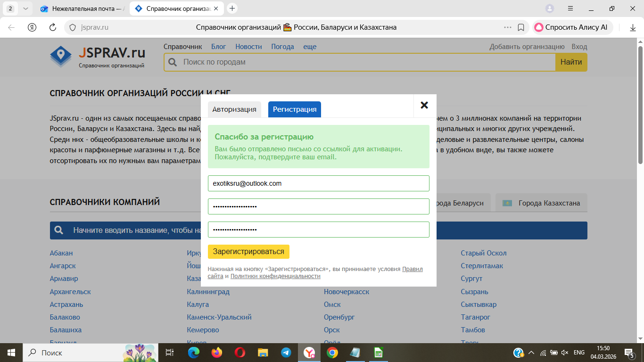Launch Firefox from the taskbar
Viewport: 644px width, 362px height.
(217, 353)
